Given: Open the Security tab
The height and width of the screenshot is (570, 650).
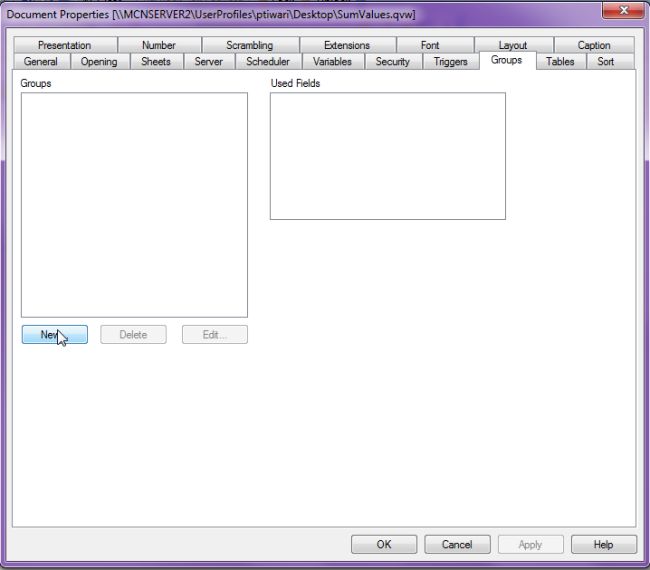Looking at the screenshot, I should (393, 61).
